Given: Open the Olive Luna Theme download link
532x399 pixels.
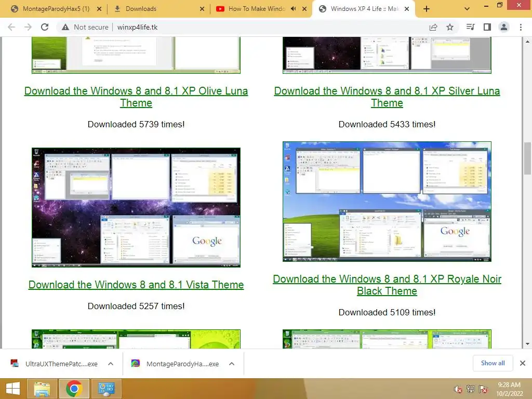Looking at the screenshot, I should coord(136,97).
